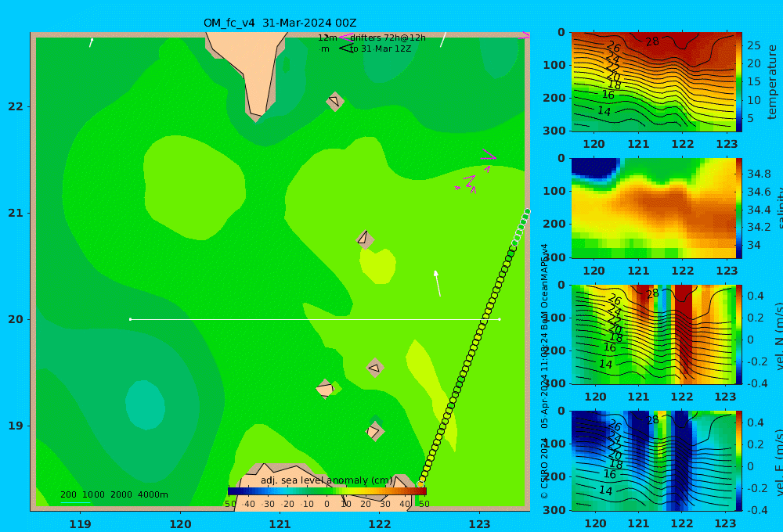The image size is (783, 532).
Task: Click the magenta arrowhead beside "drifters 72h@12h"
Action: [x=345, y=37]
